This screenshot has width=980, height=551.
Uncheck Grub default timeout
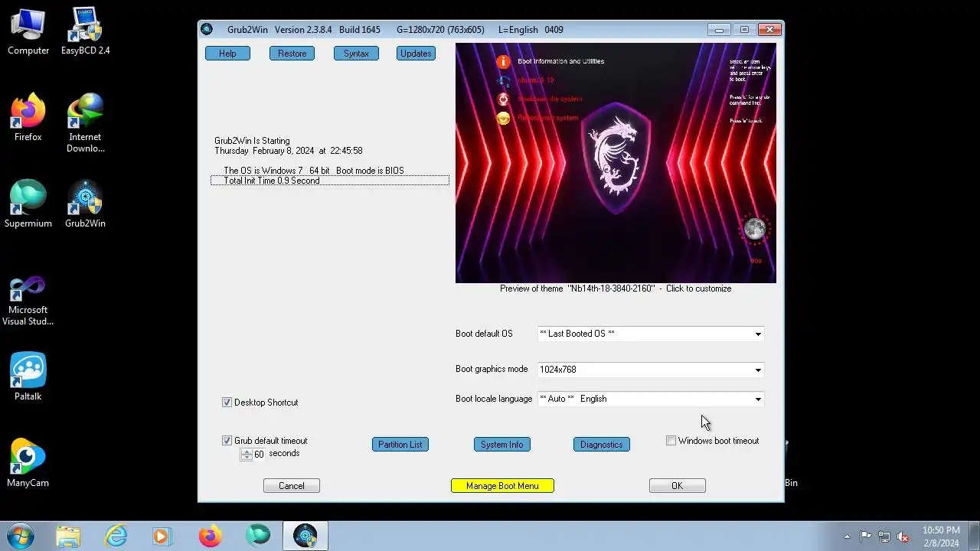click(227, 441)
